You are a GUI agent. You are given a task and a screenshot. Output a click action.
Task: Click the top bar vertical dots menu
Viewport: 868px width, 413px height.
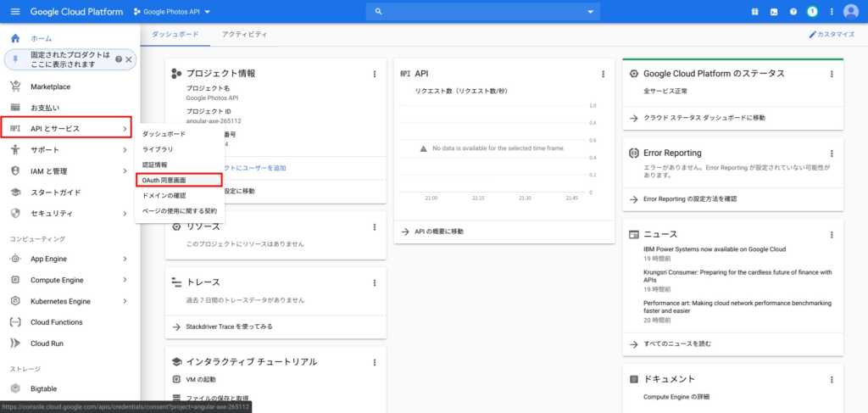click(x=832, y=12)
